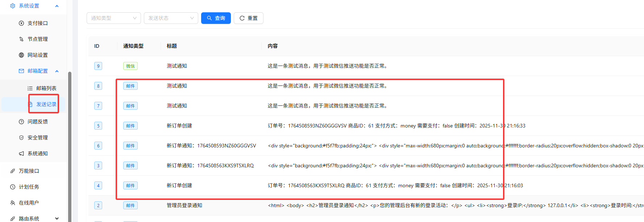Open the 万能接口 menu item
644x222 pixels.
click(x=29, y=171)
